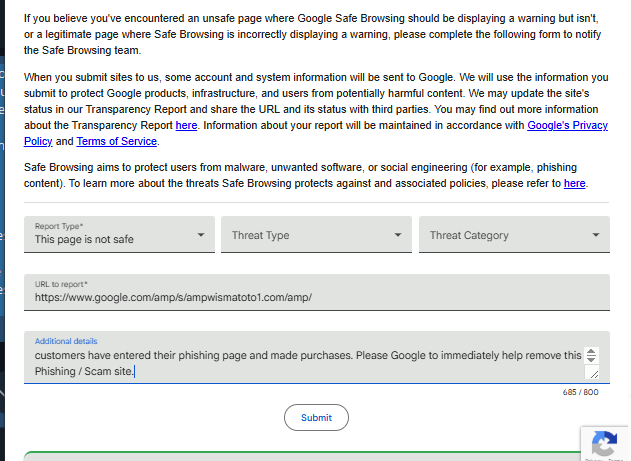Viewport: 631px width, 461px height.
Task: Expand the Threat Type dropdown
Action: click(316, 235)
